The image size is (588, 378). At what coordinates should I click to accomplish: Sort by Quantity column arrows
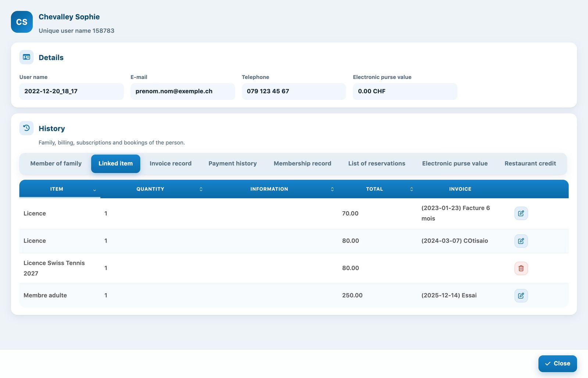click(x=201, y=189)
